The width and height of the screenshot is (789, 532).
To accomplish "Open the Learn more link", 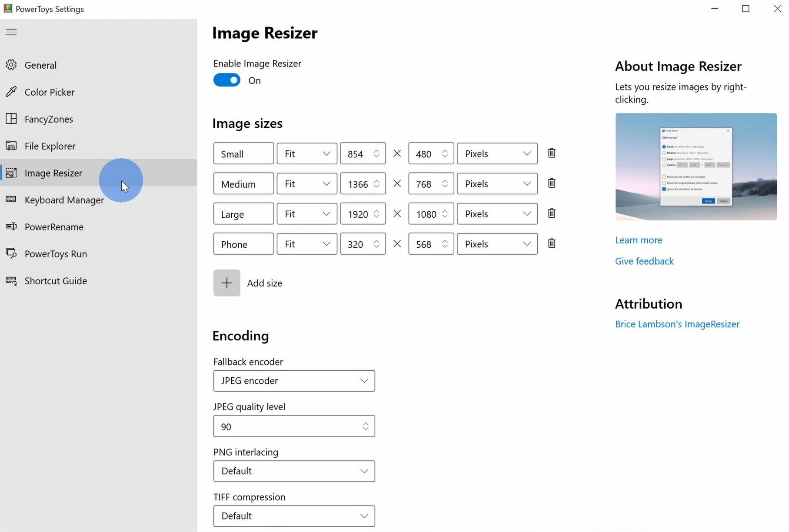I will tap(639, 240).
